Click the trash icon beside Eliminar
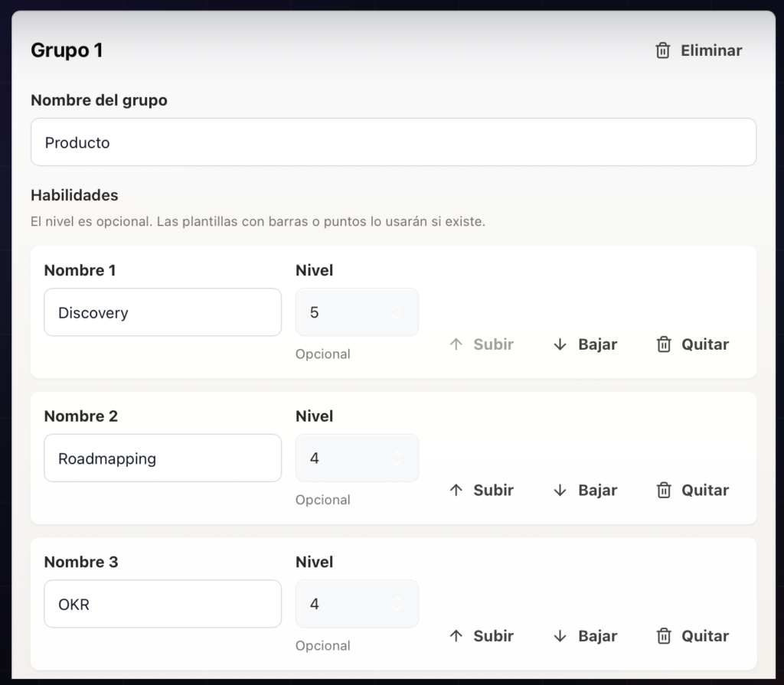784x685 pixels. [x=662, y=51]
